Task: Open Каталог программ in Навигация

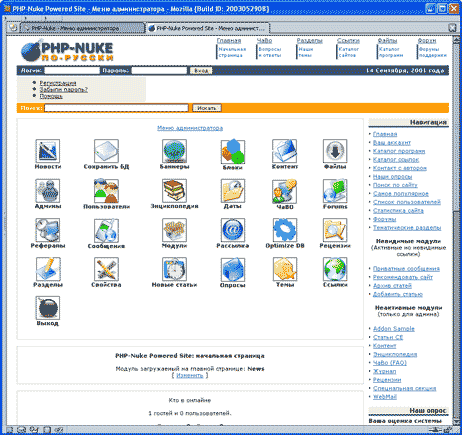Action: tap(399, 151)
